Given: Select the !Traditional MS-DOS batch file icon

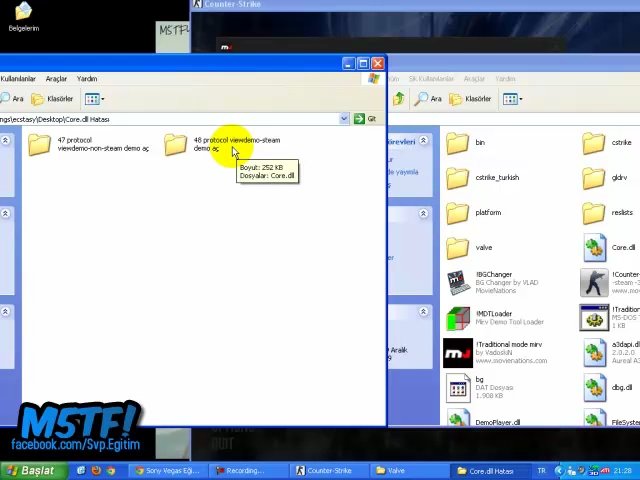Looking at the screenshot, I should coord(594,318).
